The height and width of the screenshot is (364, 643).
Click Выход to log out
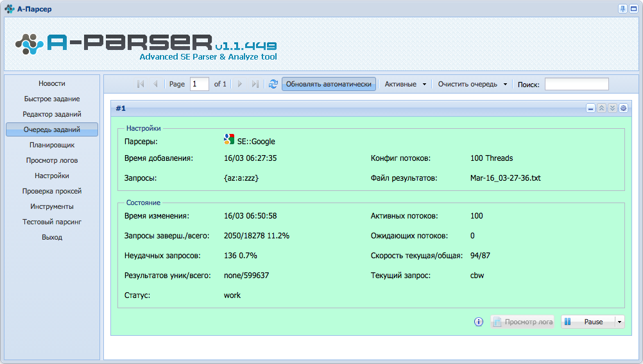pos(52,237)
